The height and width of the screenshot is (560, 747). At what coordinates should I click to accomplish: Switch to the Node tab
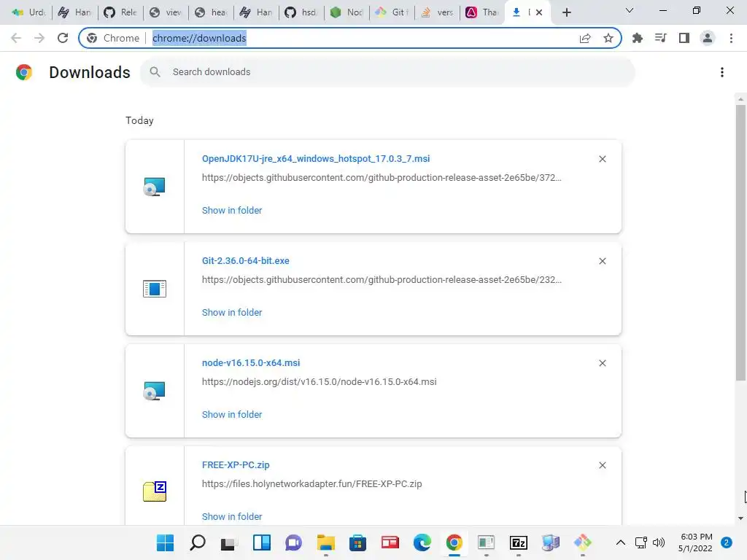pyautogui.click(x=347, y=12)
